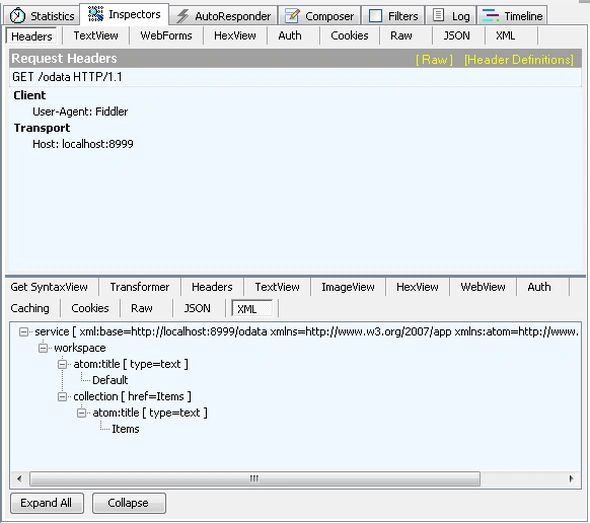590x523 pixels.
Task: Open the response WebView tab
Action: (x=483, y=287)
